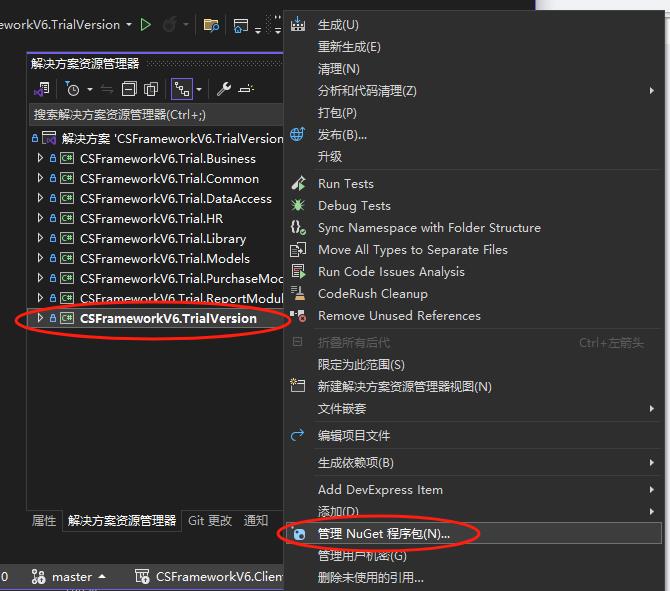Click the green bug Debug Tests icon
Viewport: 670px width, 591px height.
click(x=298, y=205)
